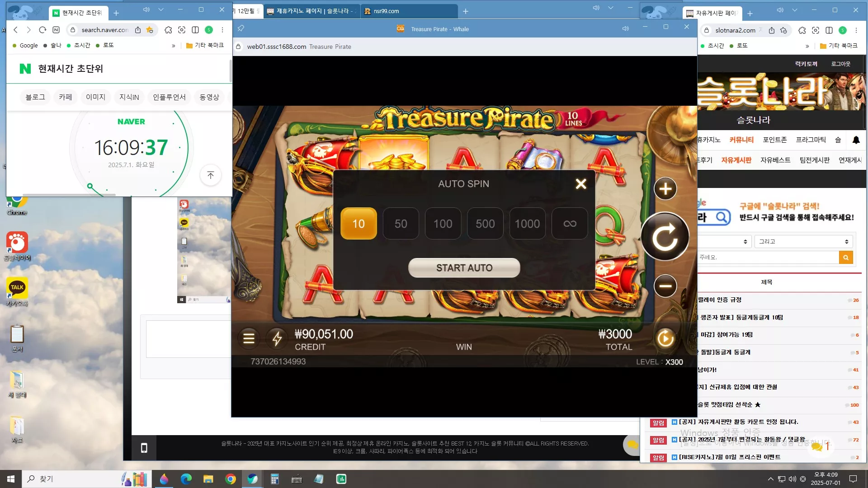Click bookmark star in Naver window
This screenshot has height=488, width=868.
[150, 30]
